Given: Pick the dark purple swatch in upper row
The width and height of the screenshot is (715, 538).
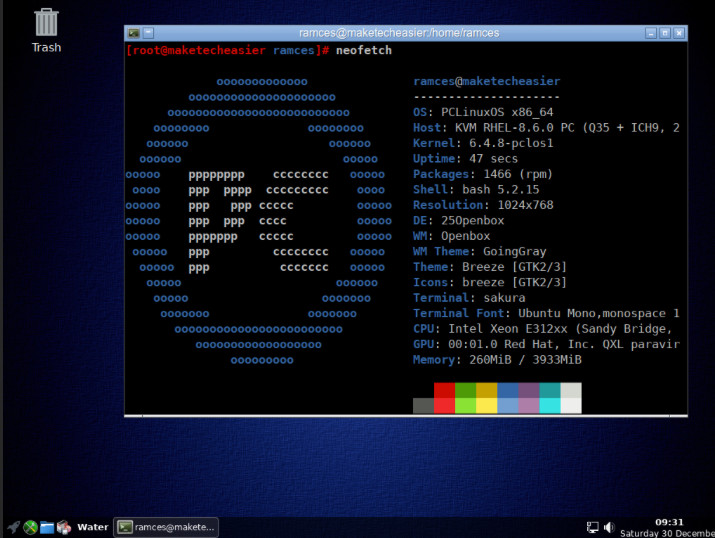Looking at the screenshot, I should (528, 390).
